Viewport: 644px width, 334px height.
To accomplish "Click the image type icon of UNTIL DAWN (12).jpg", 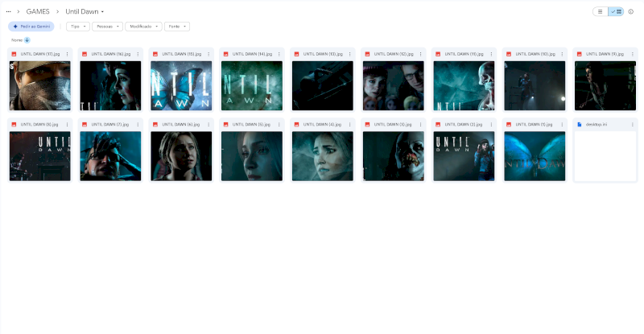I will (x=367, y=54).
